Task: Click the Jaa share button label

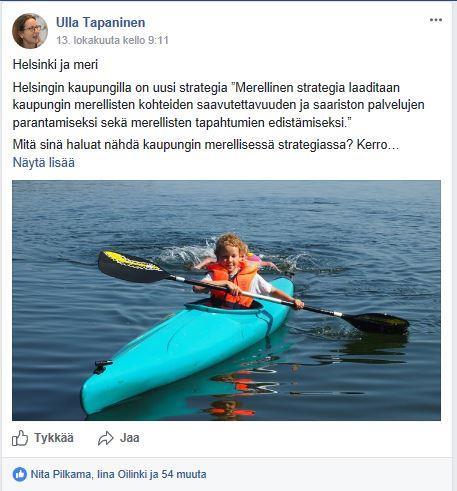Action: 130,438
